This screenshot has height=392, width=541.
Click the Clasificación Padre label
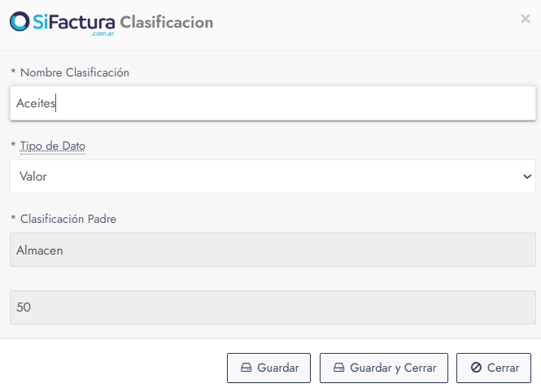[68, 219]
